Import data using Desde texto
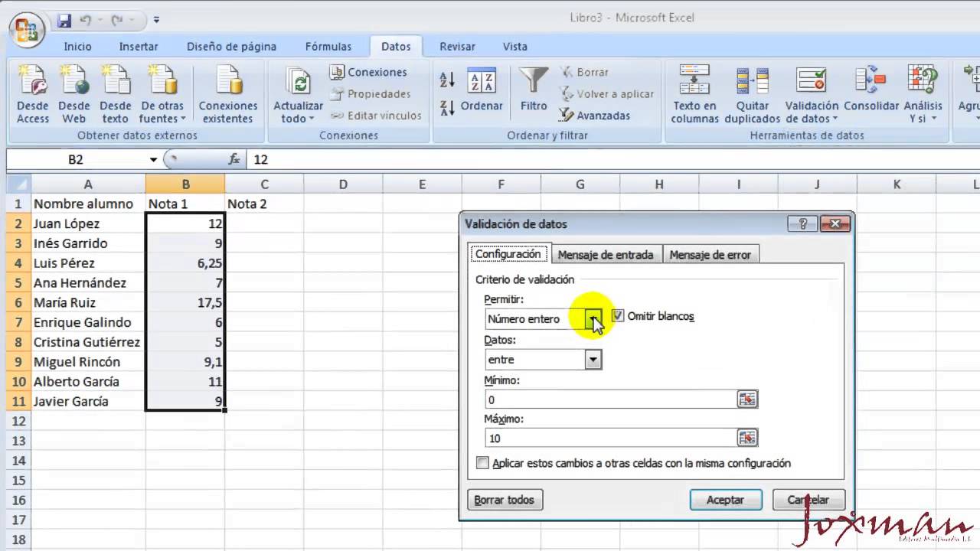The width and height of the screenshot is (980, 551). (x=116, y=94)
